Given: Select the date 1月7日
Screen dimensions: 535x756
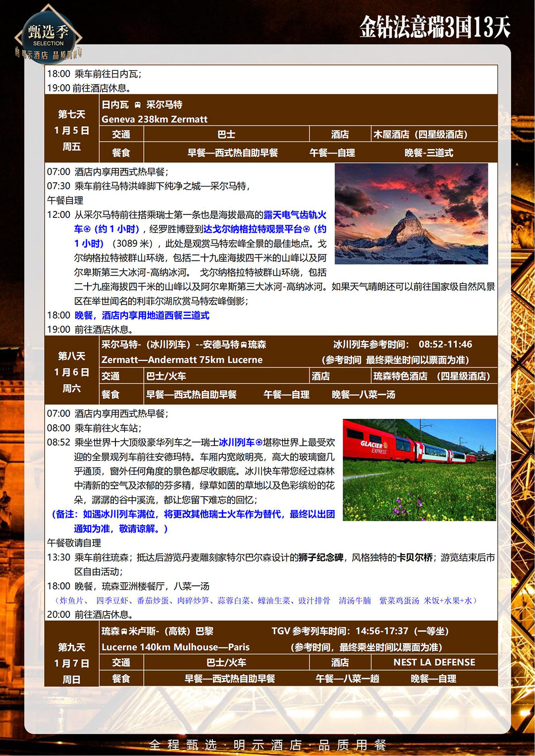Looking at the screenshot, I should point(72,663).
